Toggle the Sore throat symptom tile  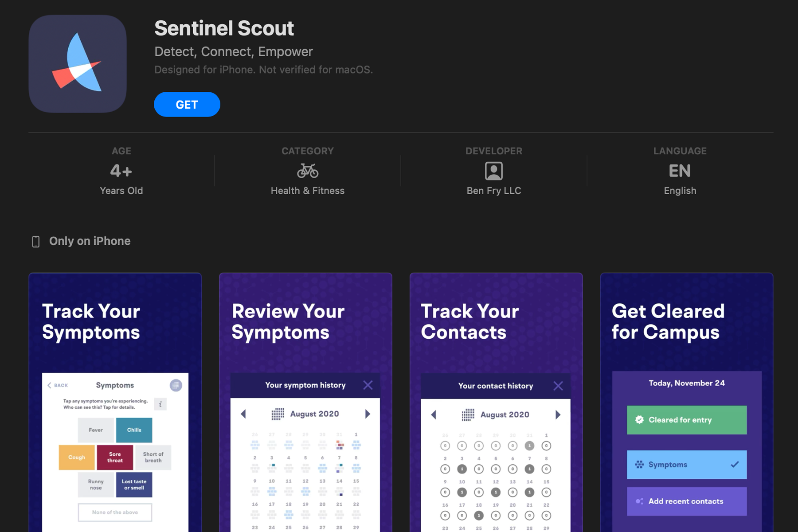(x=115, y=458)
